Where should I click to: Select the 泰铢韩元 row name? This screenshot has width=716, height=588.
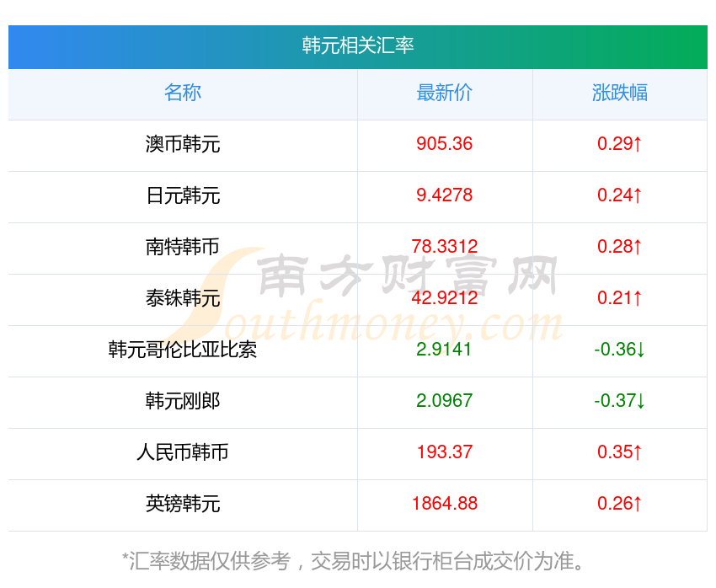tap(183, 298)
